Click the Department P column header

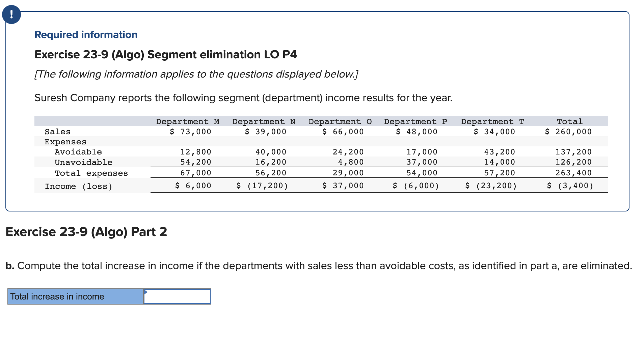pos(415,121)
